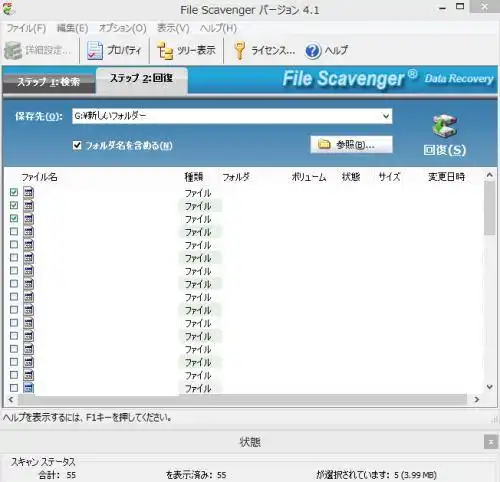500x482 pixels.
Task: Open the ファイル(F) menu
Action: coord(26,28)
